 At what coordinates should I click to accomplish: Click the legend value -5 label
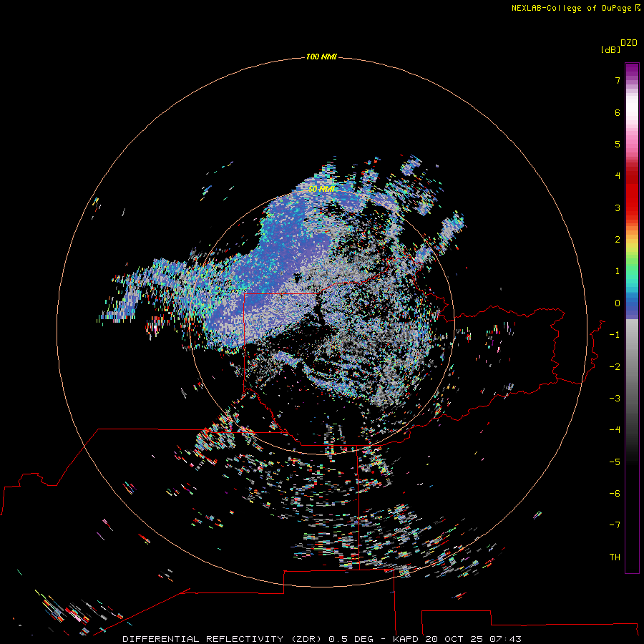[615, 462]
